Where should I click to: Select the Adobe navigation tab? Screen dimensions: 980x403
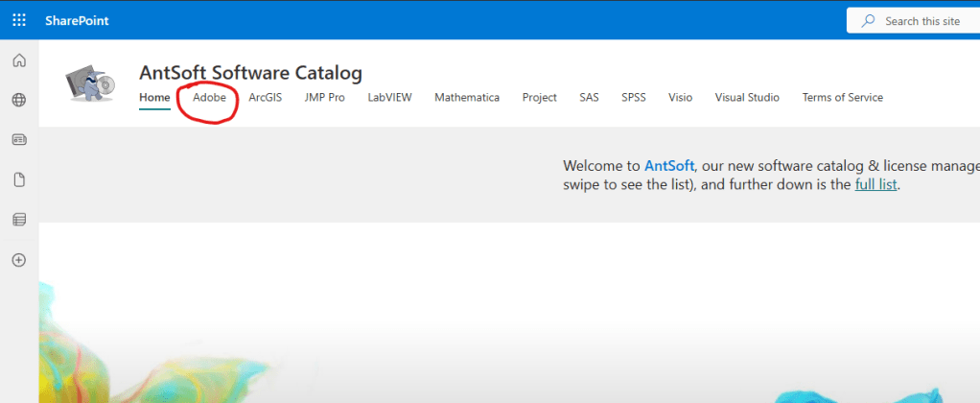point(209,98)
